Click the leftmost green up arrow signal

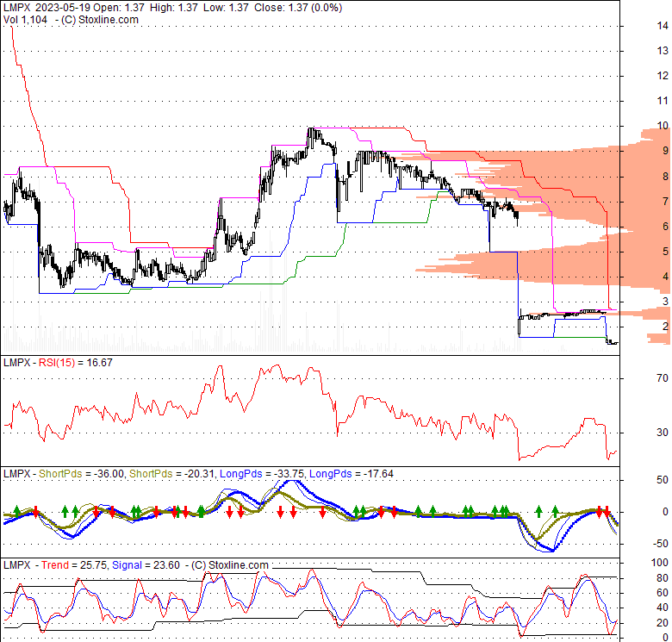(x=16, y=510)
